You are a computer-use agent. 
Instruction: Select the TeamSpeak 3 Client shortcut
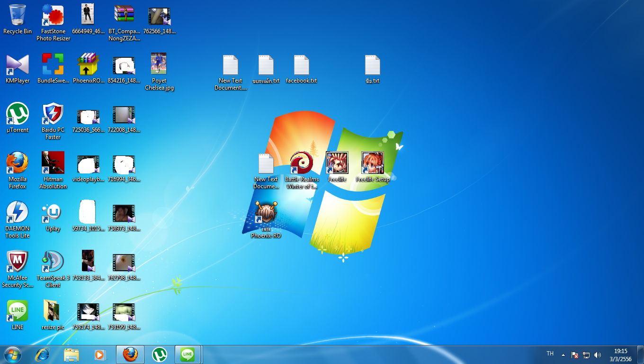pos(53,269)
